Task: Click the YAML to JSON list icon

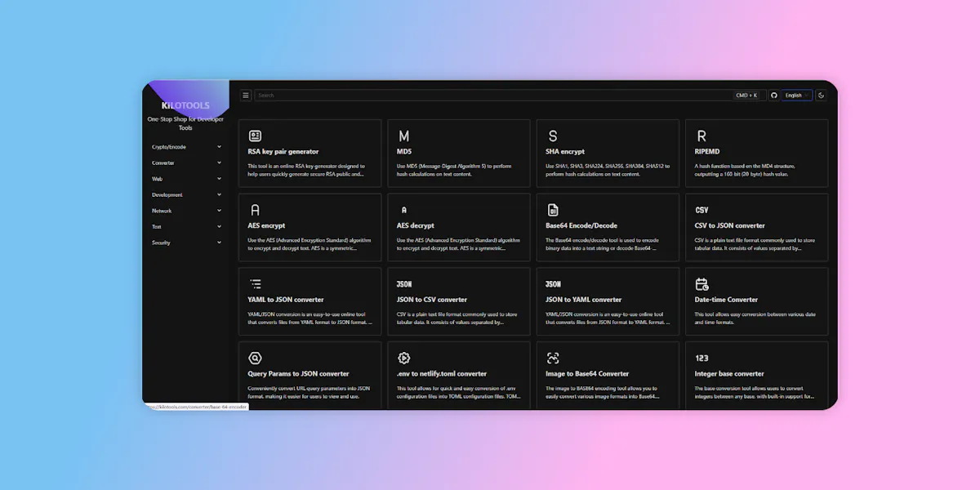Action: click(255, 284)
